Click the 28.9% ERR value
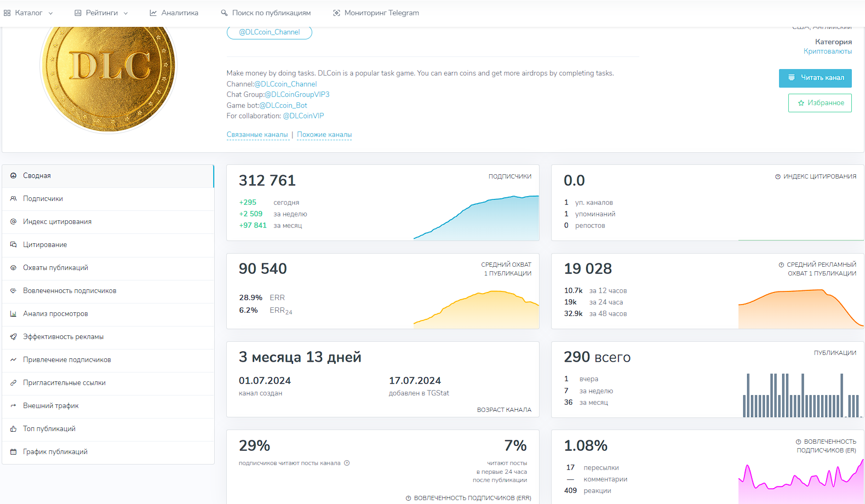This screenshot has height=504, width=865. 251,297
